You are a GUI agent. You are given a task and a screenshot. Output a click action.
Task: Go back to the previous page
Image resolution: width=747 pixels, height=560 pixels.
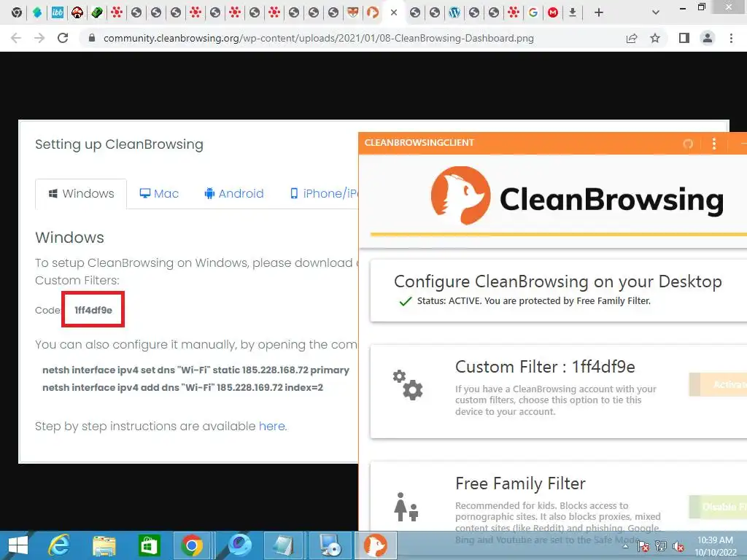point(16,38)
